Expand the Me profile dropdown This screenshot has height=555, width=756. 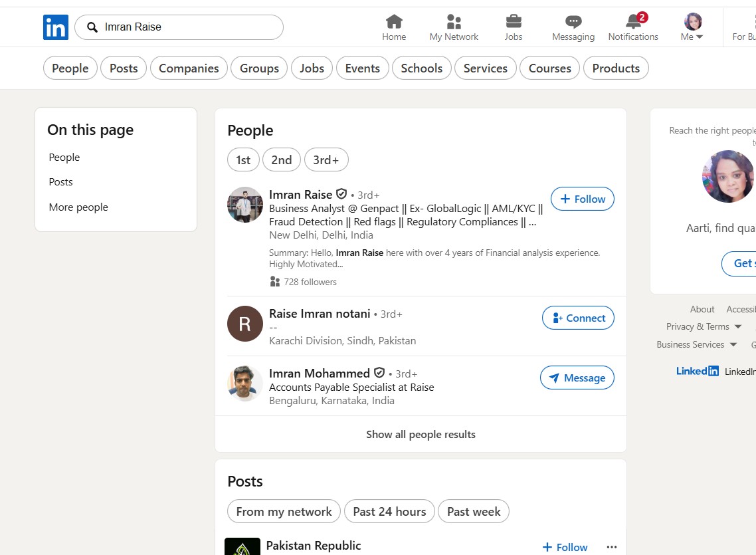click(693, 27)
